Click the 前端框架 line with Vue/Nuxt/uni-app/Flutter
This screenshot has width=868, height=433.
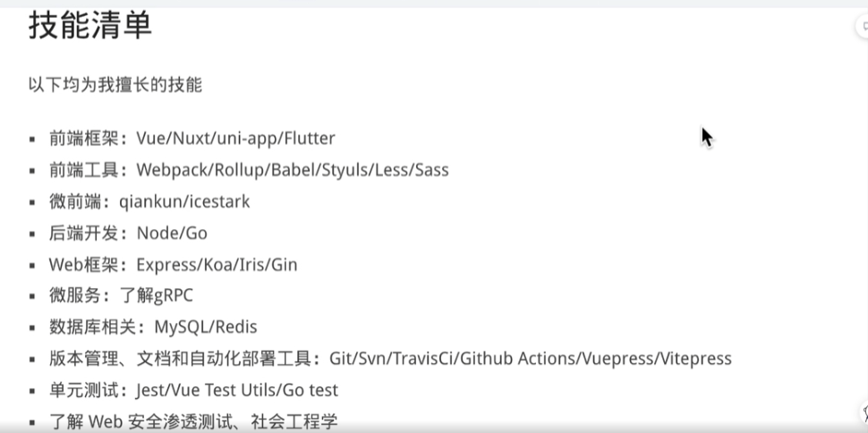[192, 139]
